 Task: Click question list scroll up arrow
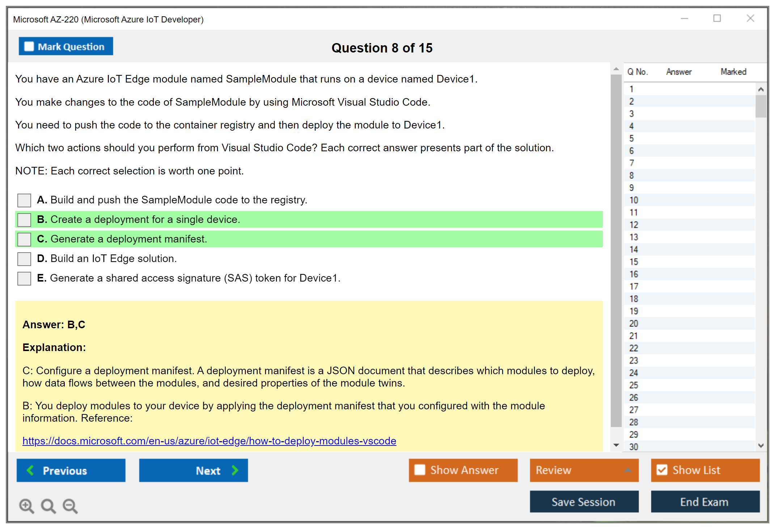point(761,89)
